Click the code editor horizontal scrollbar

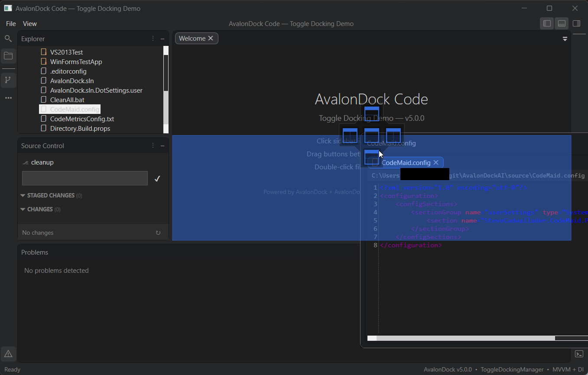478,338
